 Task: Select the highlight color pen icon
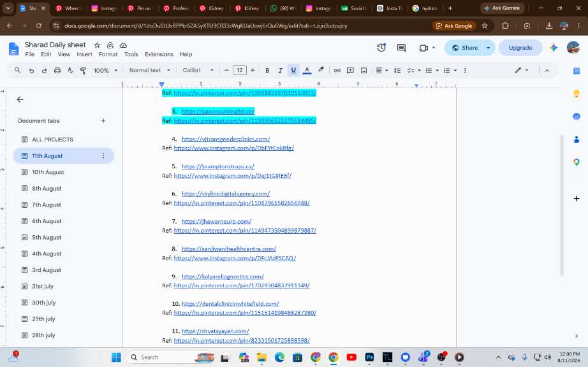tap(321, 70)
